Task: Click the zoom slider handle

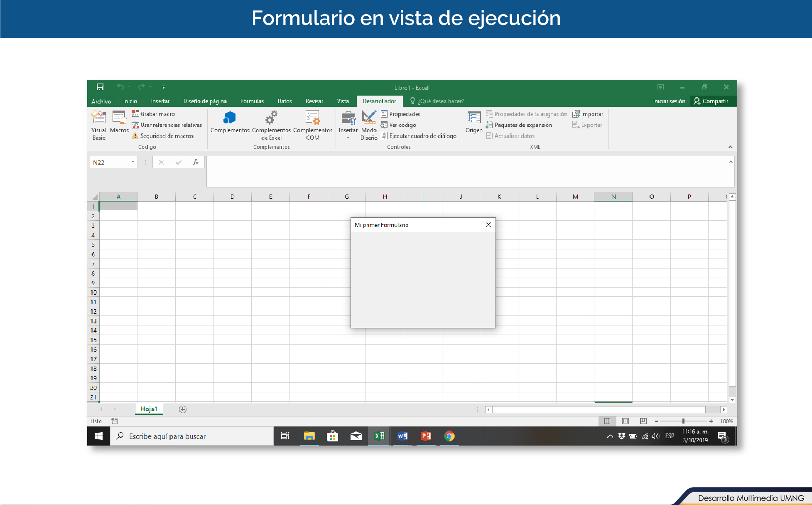Action: click(683, 421)
